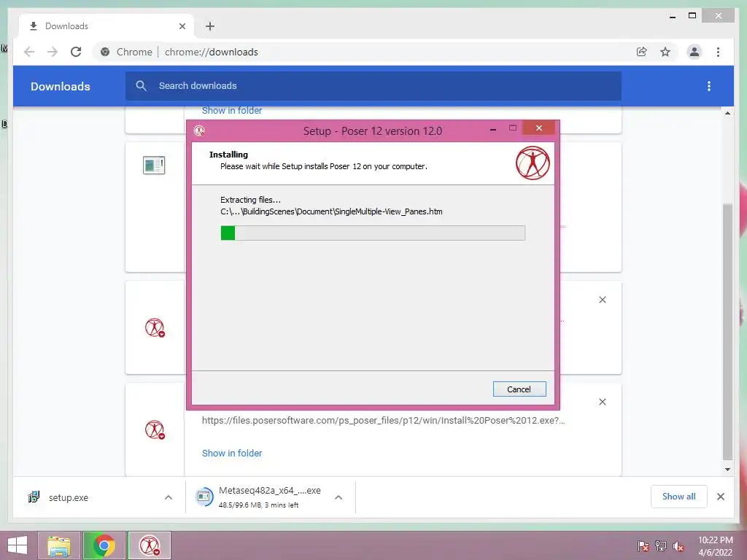The width and height of the screenshot is (747, 560).
Task: Select the Downloads browser tab
Action: [x=107, y=26]
